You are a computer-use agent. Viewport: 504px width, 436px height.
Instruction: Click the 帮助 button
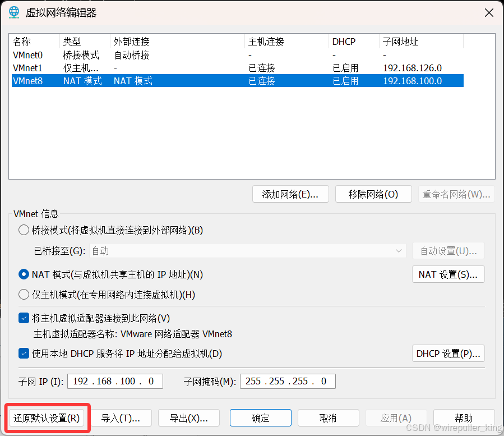click(464, 418)
